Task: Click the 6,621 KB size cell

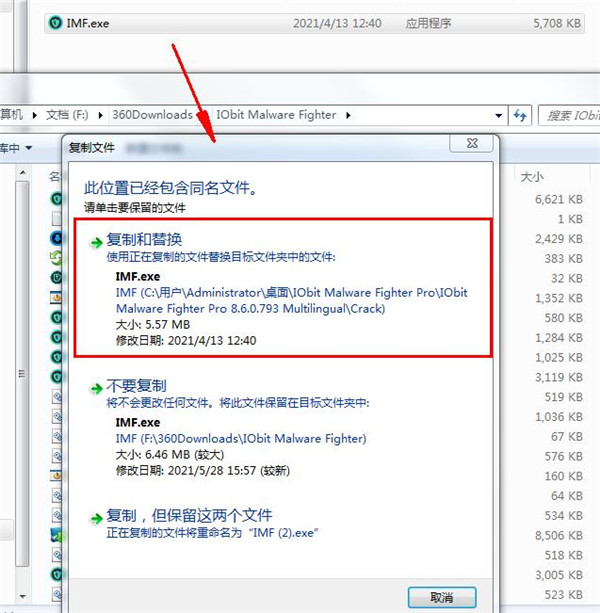Action: click(x=559, y=199)
